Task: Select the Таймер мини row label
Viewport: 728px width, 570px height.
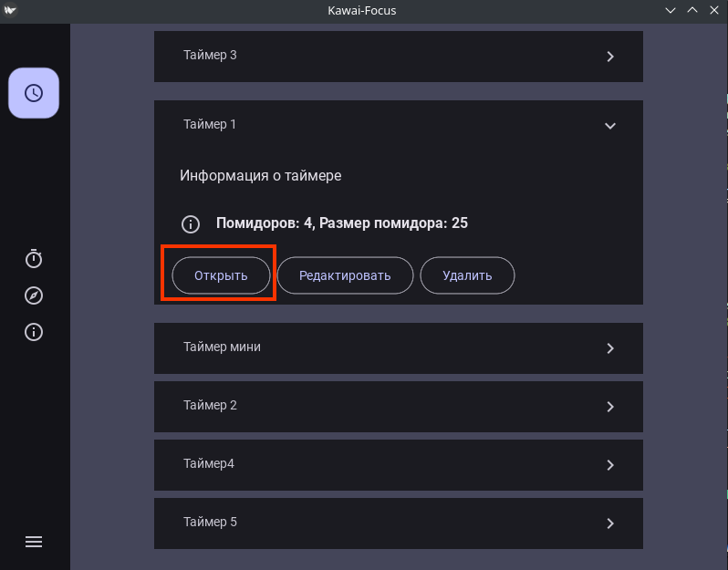Action: [222, 347]
